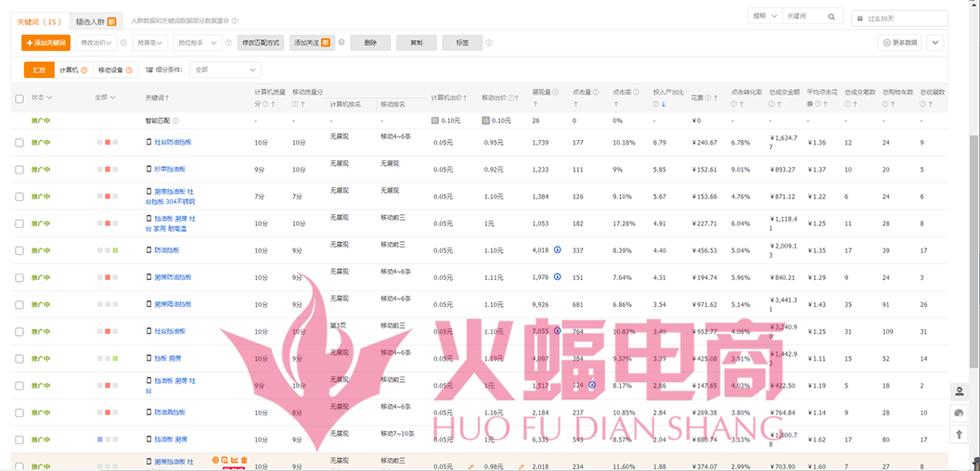
Task: Click the vertical page scrollbar
Action: coord(975,249)
